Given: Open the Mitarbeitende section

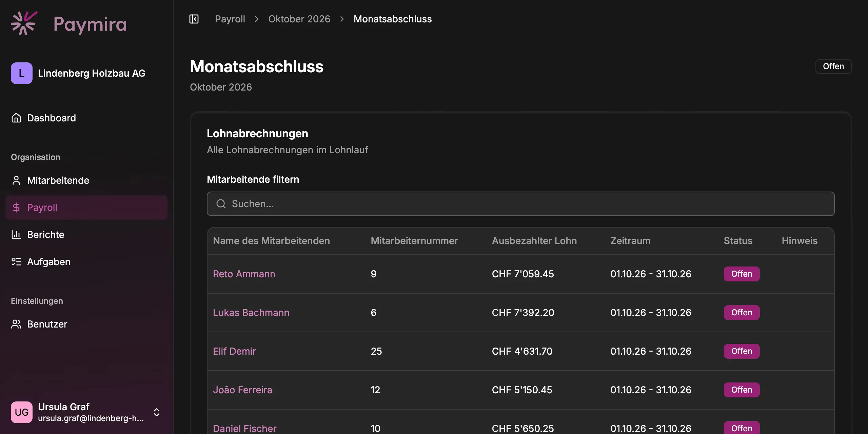Looking at the screenshot, I should tap(86, 180).
